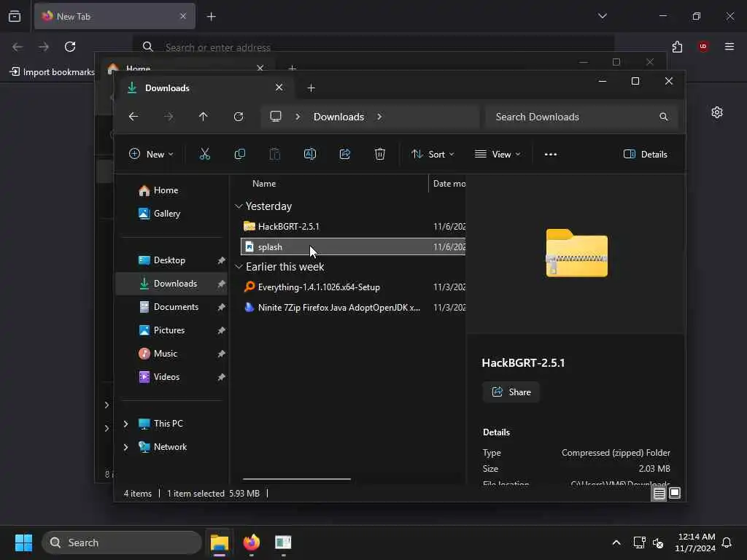
Task: Click the Firefox tab overview icon
Action: click(15, 16)
